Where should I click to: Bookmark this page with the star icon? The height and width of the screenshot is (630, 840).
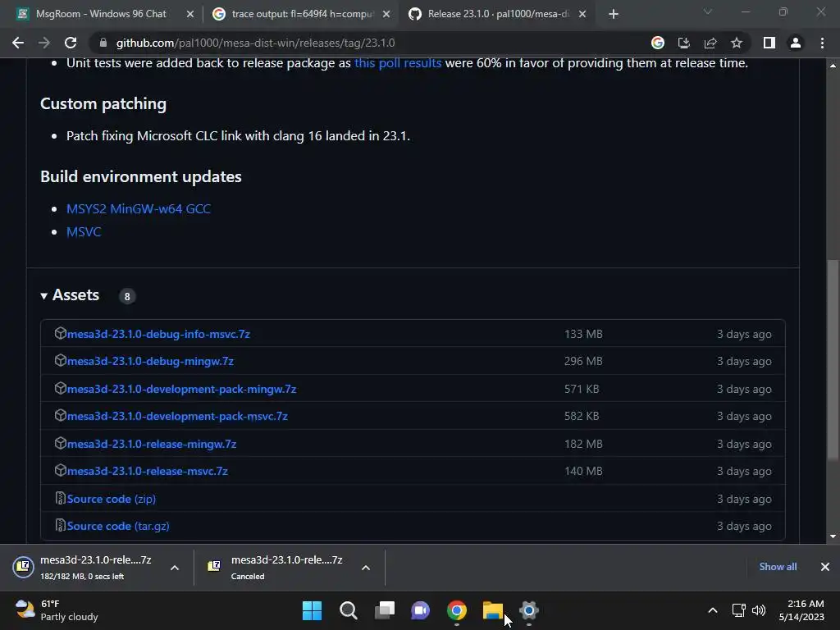(x=737, y=43)
